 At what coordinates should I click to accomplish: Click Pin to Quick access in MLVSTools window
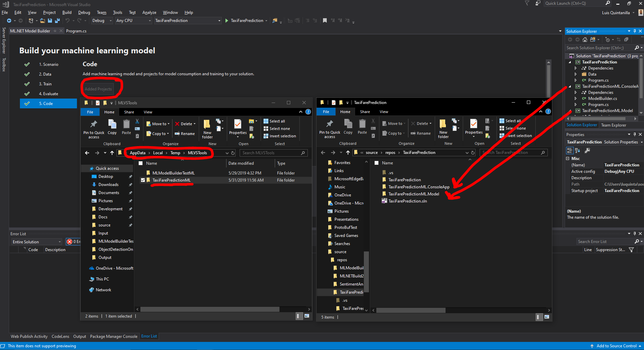[94, 129]
